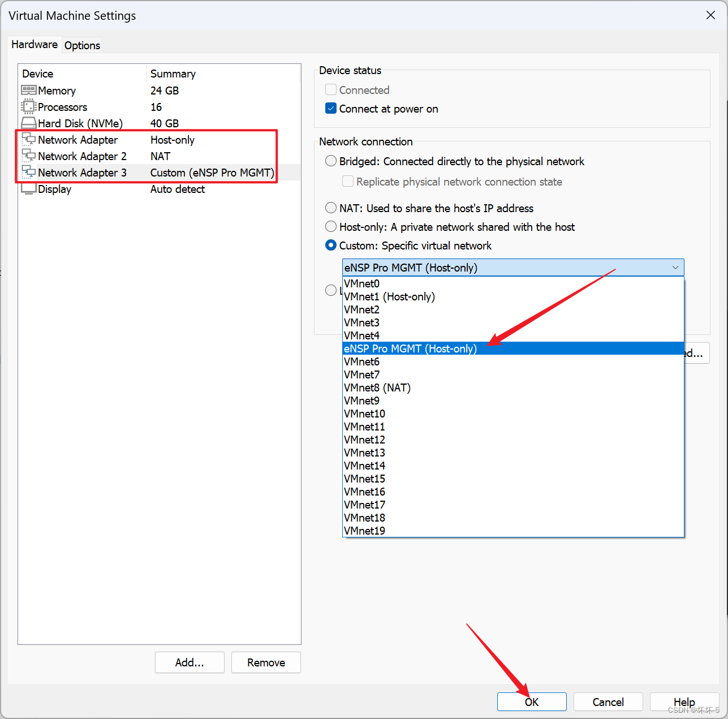This screenshot has width=728, height=719.
Task: Select VMnet1 (Host-only) in the network list
Action: point(389,296)
